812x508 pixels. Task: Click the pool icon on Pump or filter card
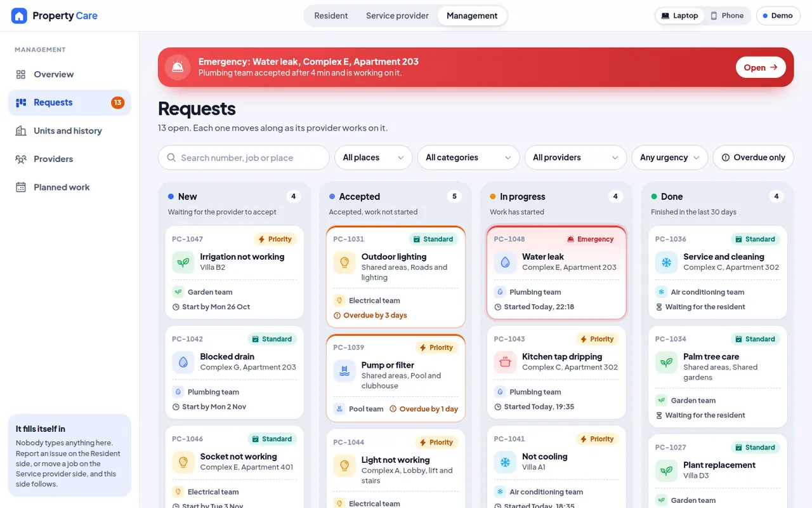(344, 371)
